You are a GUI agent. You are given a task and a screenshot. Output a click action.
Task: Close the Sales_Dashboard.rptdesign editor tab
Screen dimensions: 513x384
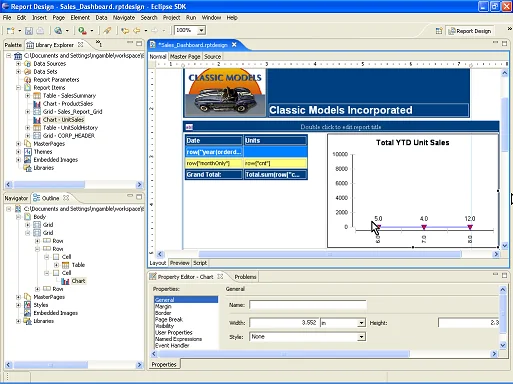pyautogui.click(x=234, y=45)
